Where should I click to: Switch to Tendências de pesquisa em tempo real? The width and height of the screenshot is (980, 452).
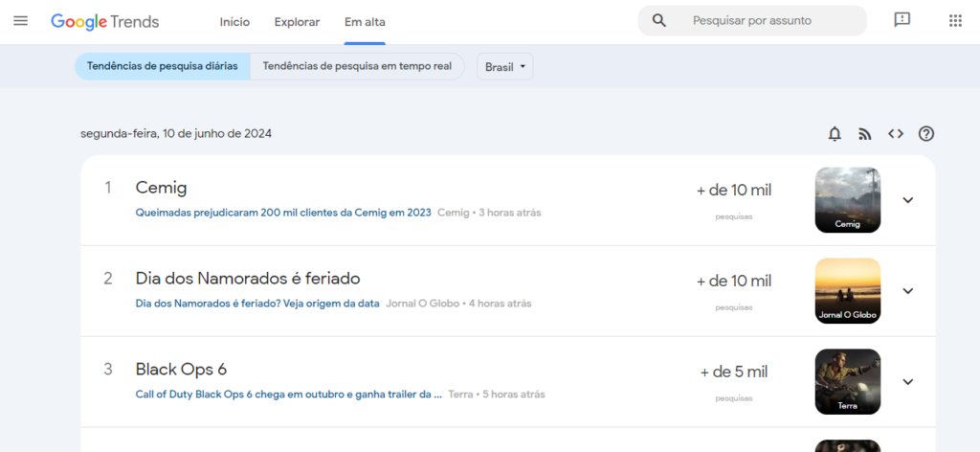(357, 66)
